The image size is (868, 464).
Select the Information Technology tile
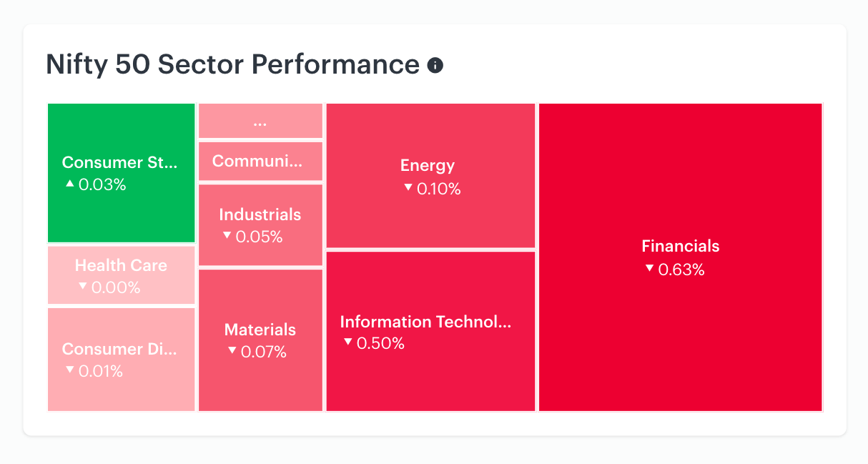(430, 331)
